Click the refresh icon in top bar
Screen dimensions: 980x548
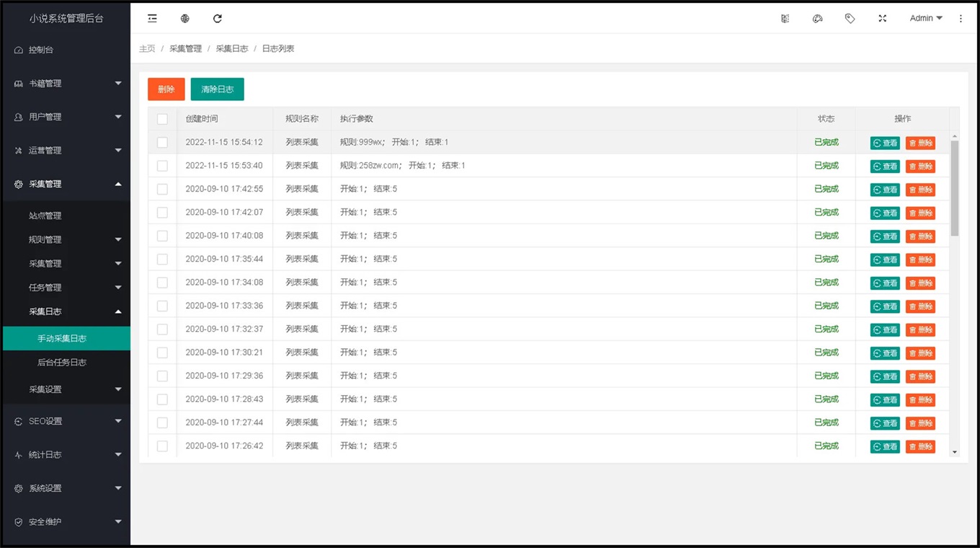(x=218, y=19)
